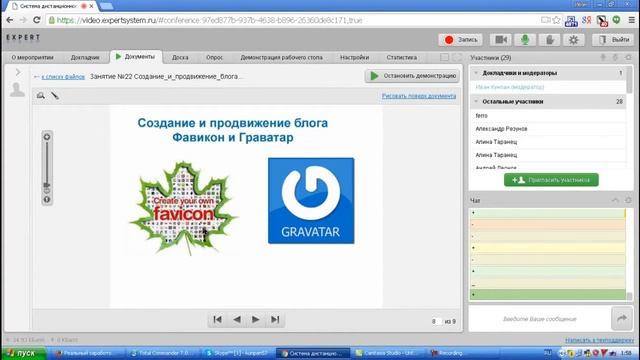Select participant ferro in the list
640x360 pixels.
point(482,116)
